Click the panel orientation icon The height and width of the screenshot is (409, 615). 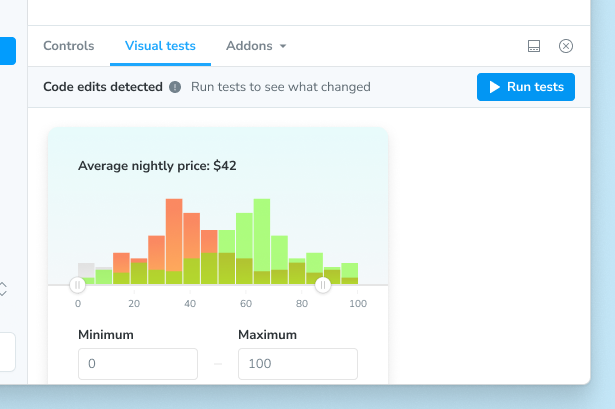pos(534,46)
